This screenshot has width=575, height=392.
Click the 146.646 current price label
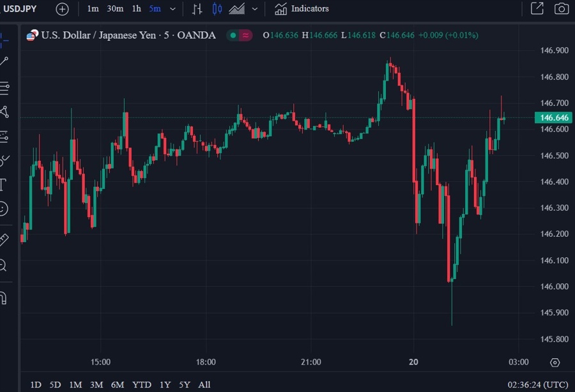[x=553, y=117]
